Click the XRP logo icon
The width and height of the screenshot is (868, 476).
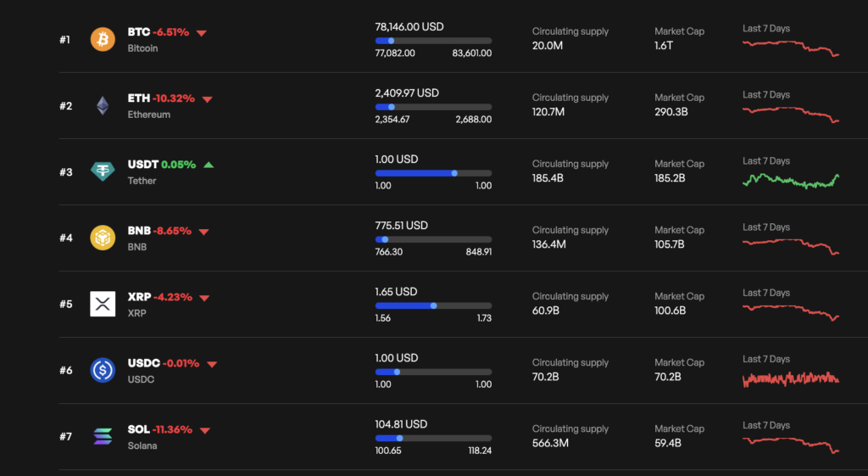pyautogui.click(x=103, y=304)
